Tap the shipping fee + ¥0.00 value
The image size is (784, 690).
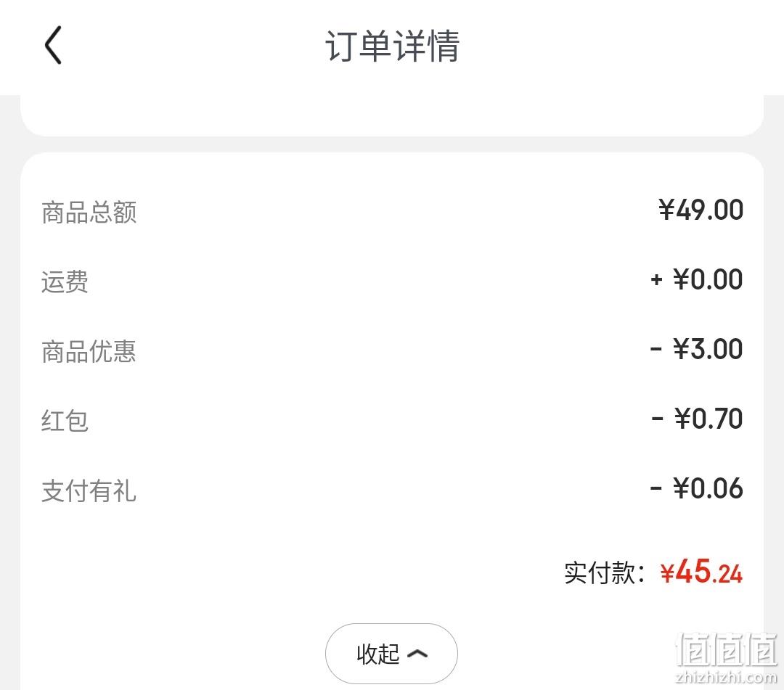coord(696,279)
